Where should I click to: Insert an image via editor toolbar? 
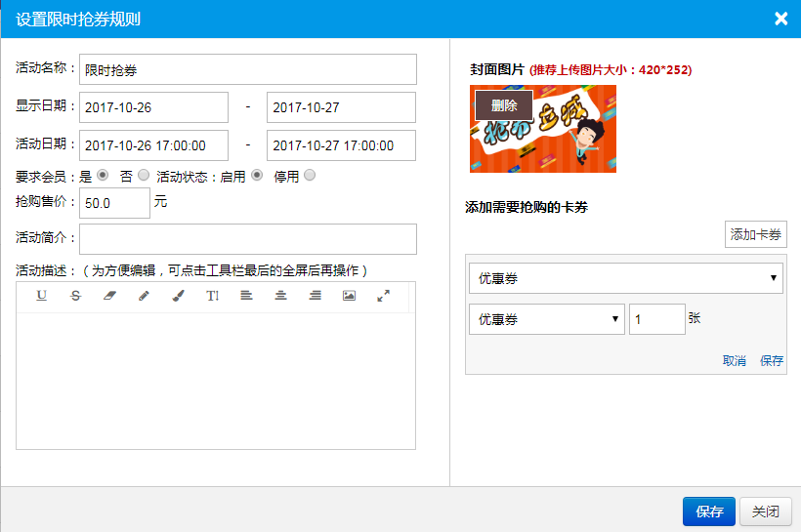point(349,295)
